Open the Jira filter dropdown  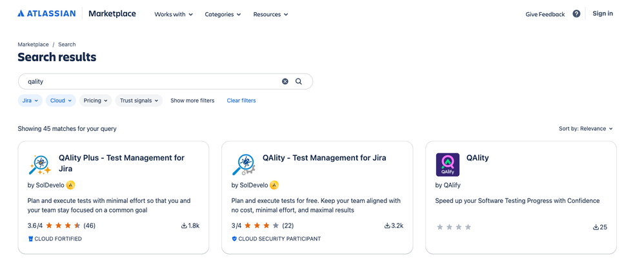point(30,101)
